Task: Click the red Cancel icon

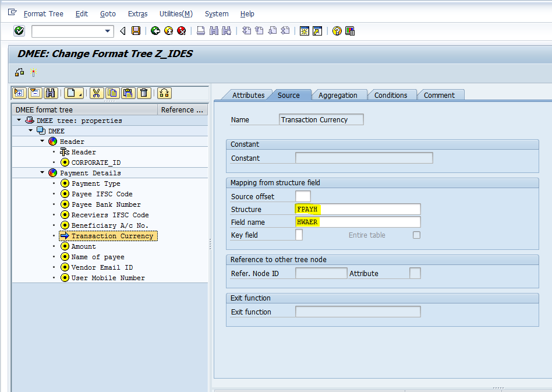Action: [182, 31]
